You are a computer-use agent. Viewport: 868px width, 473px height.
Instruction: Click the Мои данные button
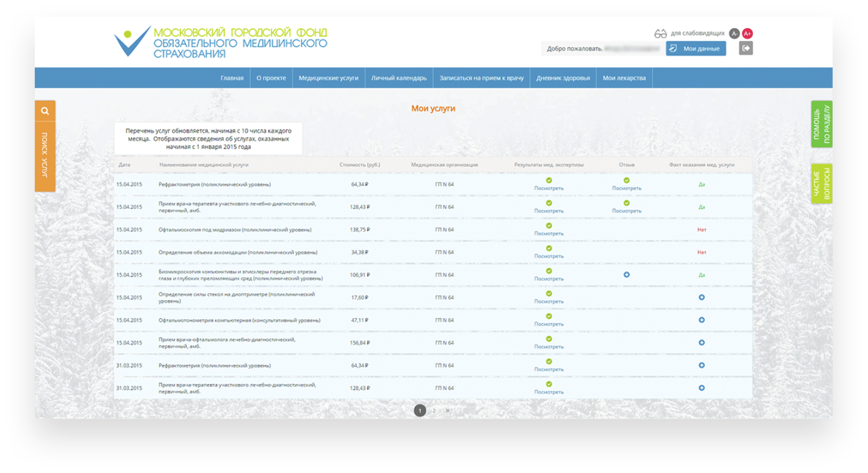[x=695, y=48]
